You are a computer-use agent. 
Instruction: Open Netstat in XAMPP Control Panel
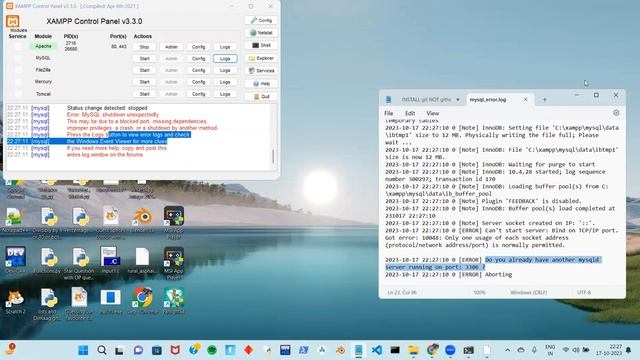point(261,33)
